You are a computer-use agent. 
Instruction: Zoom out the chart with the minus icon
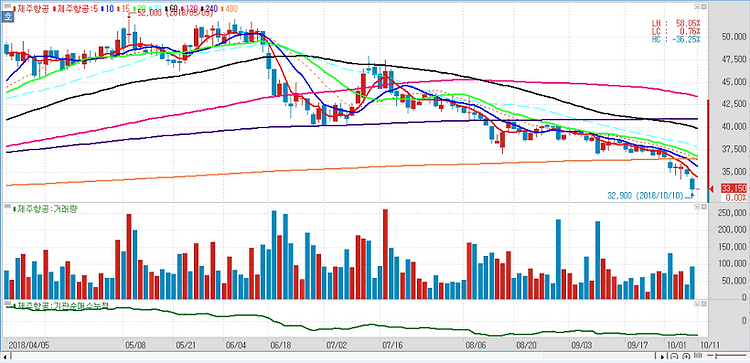(x=674, y=356)
